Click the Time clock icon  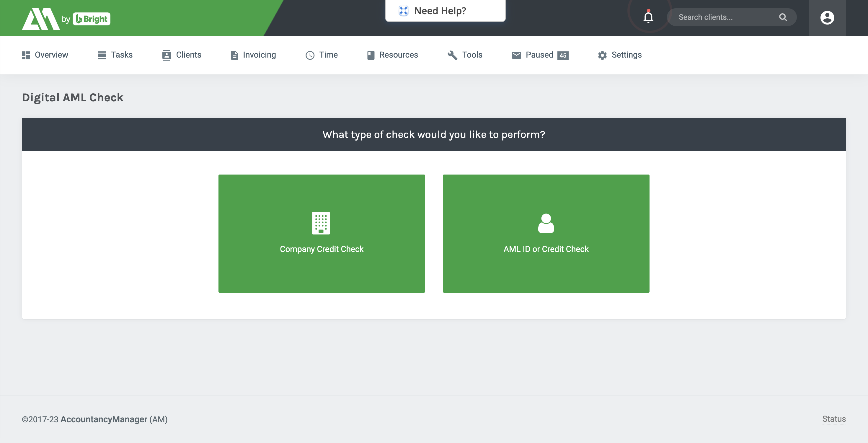[x=310, y=55]
